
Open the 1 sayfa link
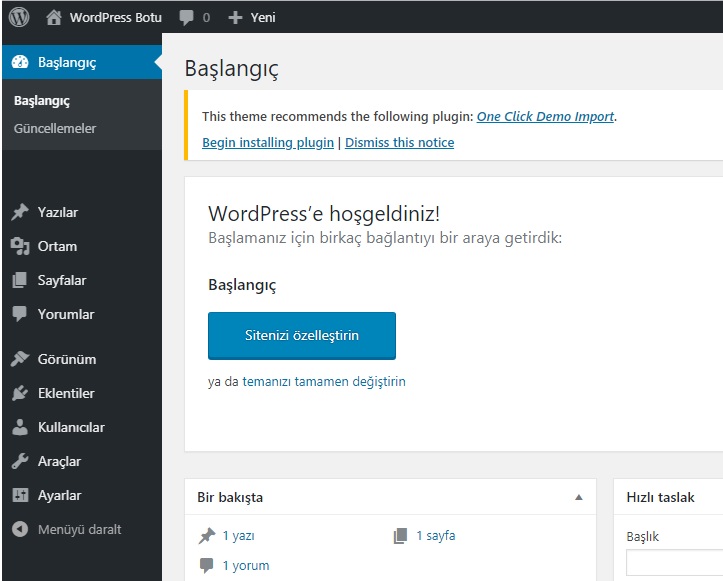436,536
